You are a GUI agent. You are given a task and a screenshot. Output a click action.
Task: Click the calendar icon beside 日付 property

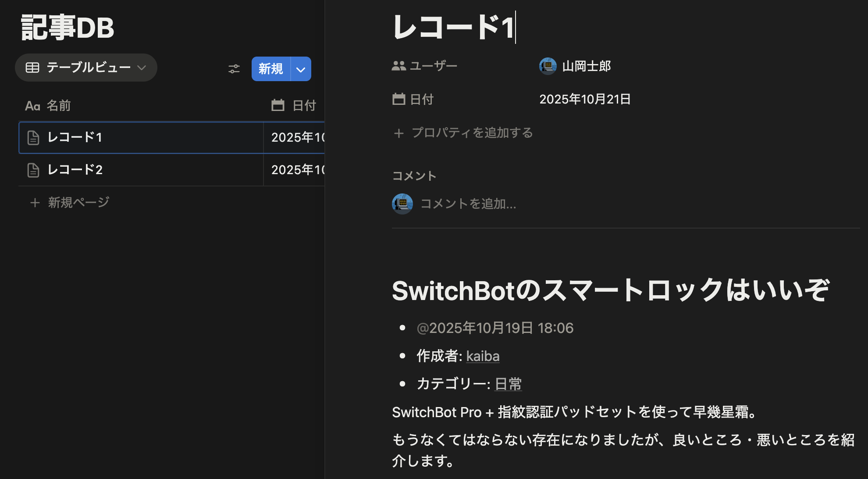[x=398, y=99]
